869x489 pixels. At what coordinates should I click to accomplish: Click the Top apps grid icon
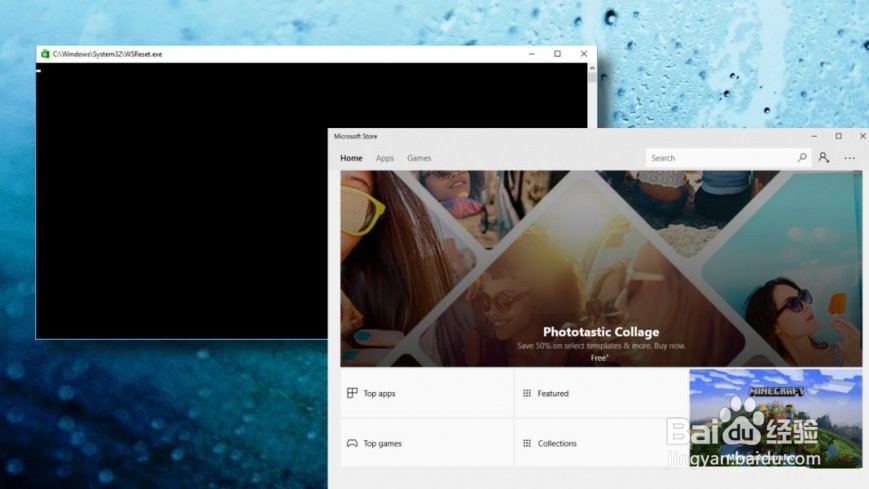[x=352, y=393]
